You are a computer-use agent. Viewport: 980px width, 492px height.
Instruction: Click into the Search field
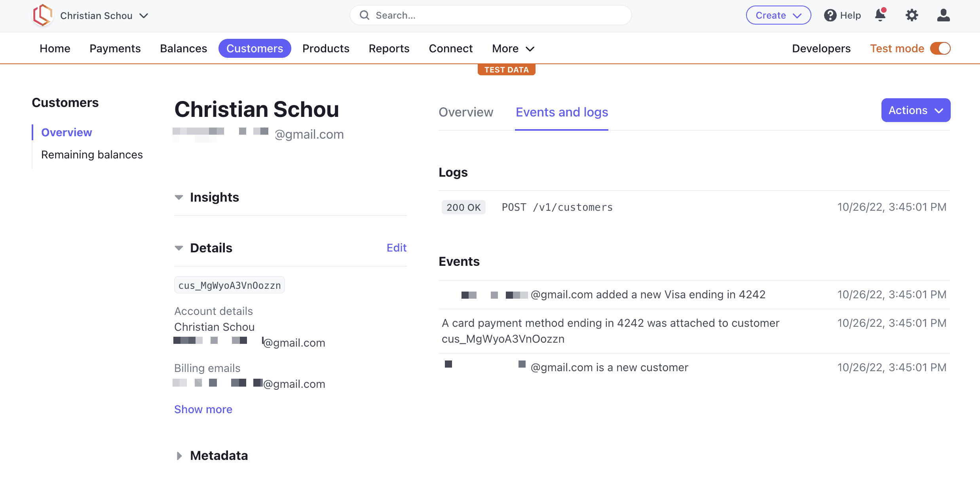click(x=491, y=15)
